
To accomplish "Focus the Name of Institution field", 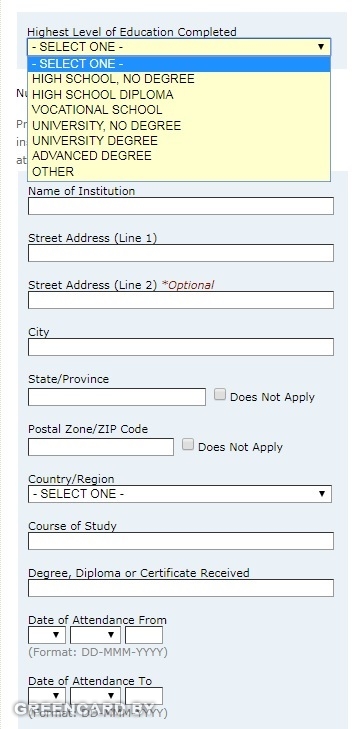I will (181, 206).
